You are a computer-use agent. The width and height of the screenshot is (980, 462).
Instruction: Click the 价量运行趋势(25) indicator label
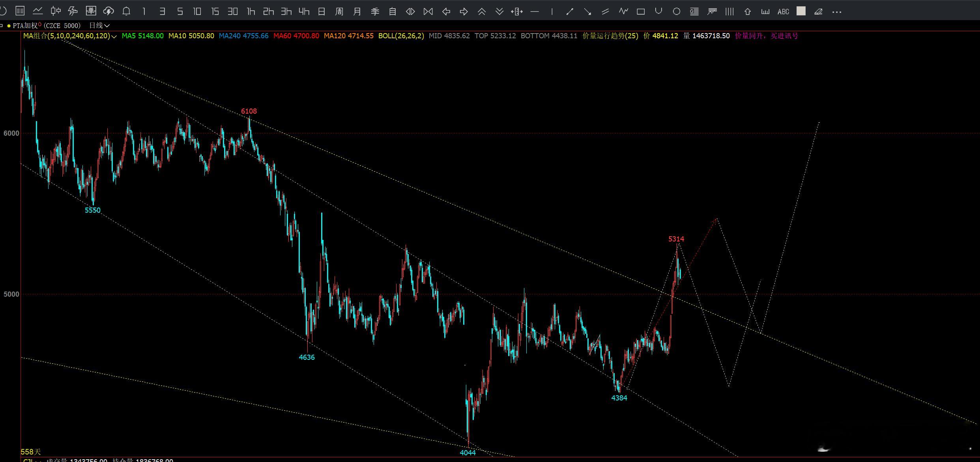coord(610,36)
